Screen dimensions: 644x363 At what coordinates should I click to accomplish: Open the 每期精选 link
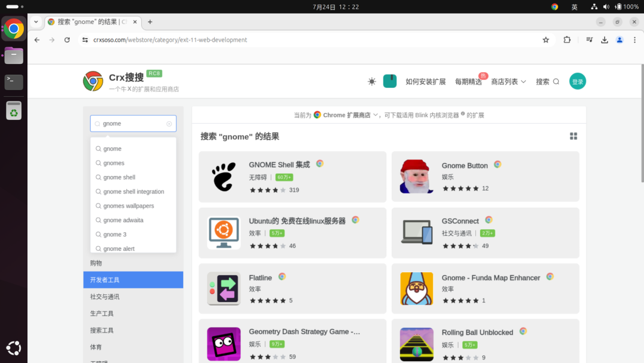[x=468, y=81]
